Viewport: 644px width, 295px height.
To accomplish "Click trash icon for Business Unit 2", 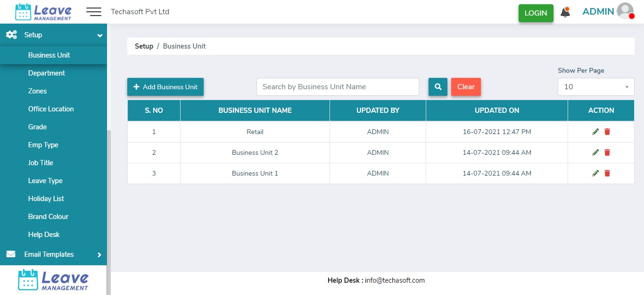I will pos(607,152).
